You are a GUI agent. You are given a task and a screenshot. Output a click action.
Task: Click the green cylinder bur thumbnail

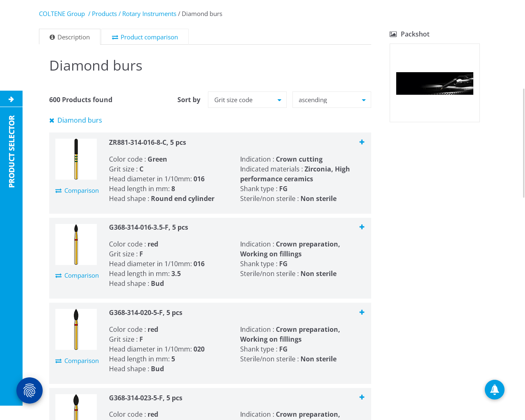point(76,159)
